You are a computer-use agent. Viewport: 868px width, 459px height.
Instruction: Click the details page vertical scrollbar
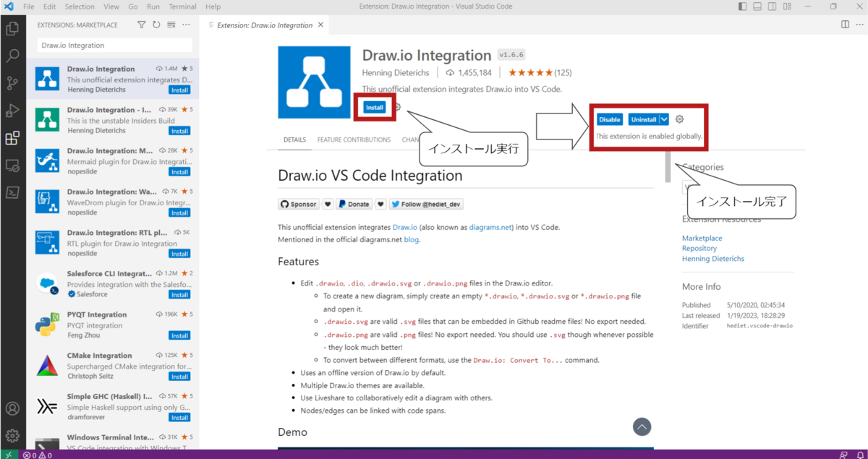pyautogui.click(x=668, y=166)
